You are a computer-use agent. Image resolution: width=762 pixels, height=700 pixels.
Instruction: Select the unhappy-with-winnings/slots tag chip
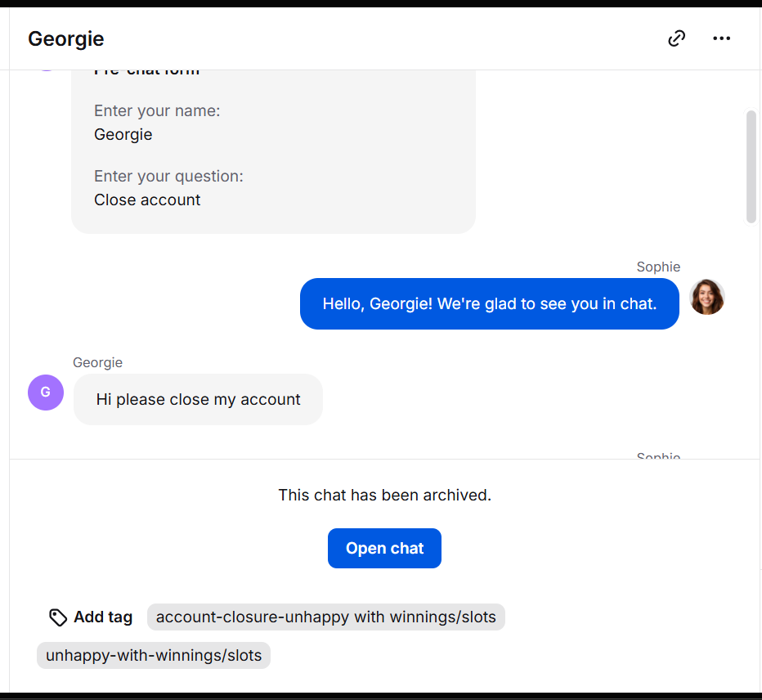tap(154, 655)
